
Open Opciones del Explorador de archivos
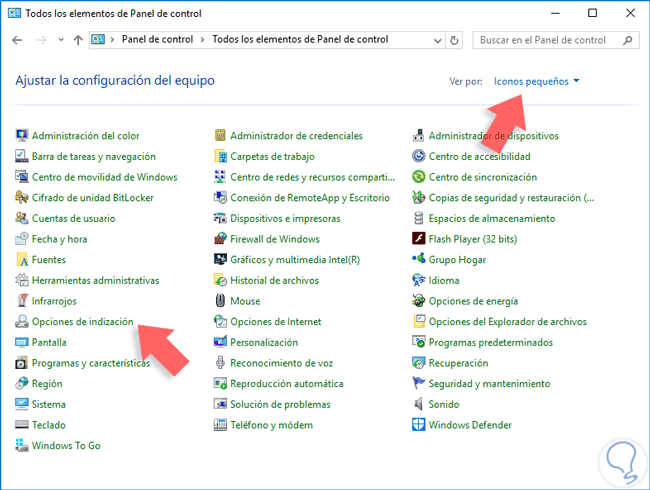pos(507,322)
